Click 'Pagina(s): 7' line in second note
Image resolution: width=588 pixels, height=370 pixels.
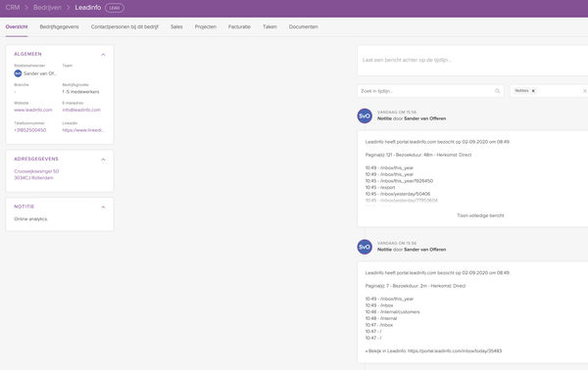pos(416,286)
